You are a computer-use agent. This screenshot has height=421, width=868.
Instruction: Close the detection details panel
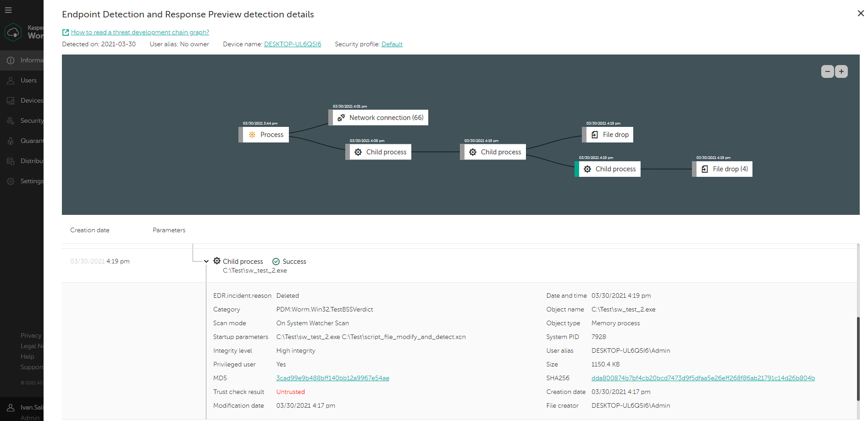[861, 13]
